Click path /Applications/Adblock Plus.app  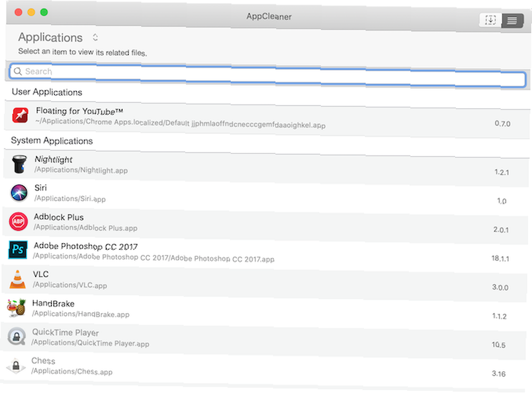coord(86,227)
